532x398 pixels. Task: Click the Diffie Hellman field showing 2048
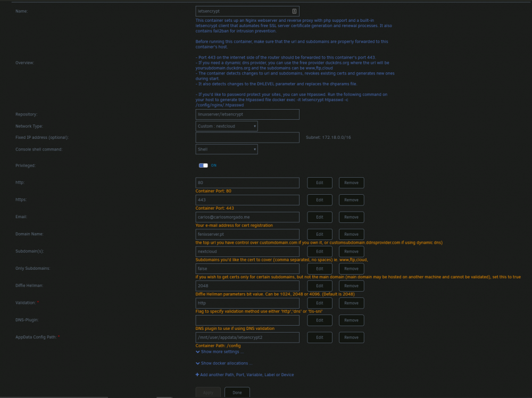point(247,286)
